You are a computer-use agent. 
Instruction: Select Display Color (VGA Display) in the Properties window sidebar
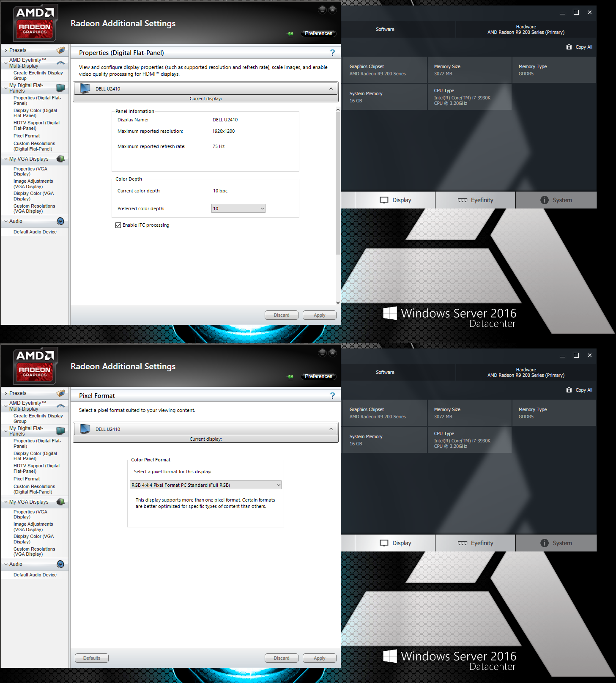pyautogui.click(x=33, y=196)
